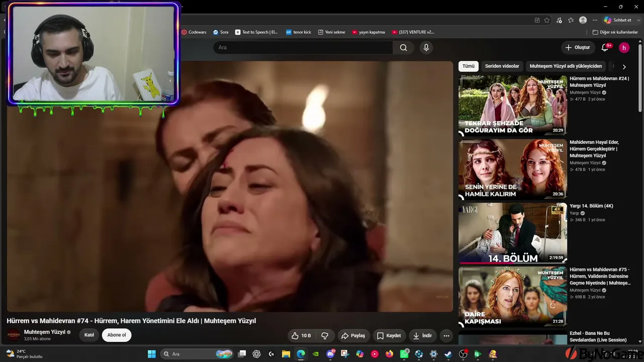The image size is (644, 362).
Task: Click the Paylaş share button
Action: (353, 335)
